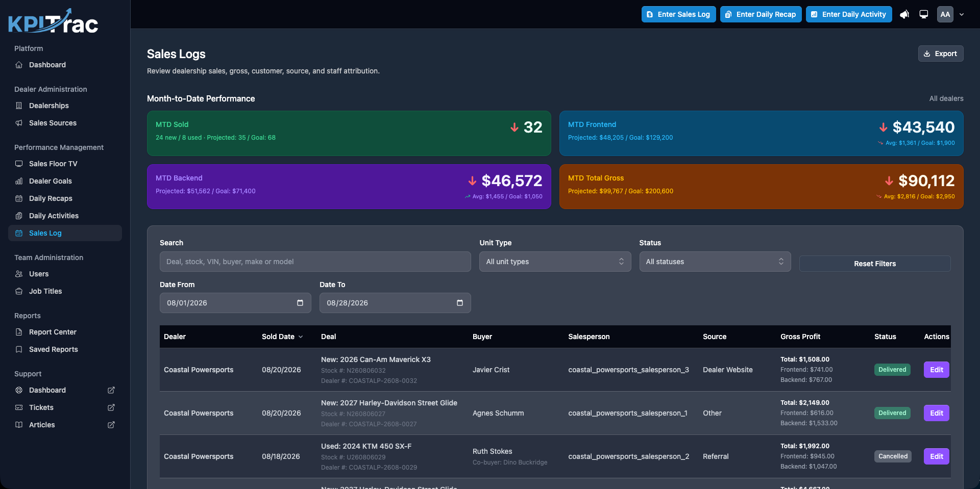This screenshot has width=980, height=489.
Task: Click the MTD Sold card
Action: point(349,133)
